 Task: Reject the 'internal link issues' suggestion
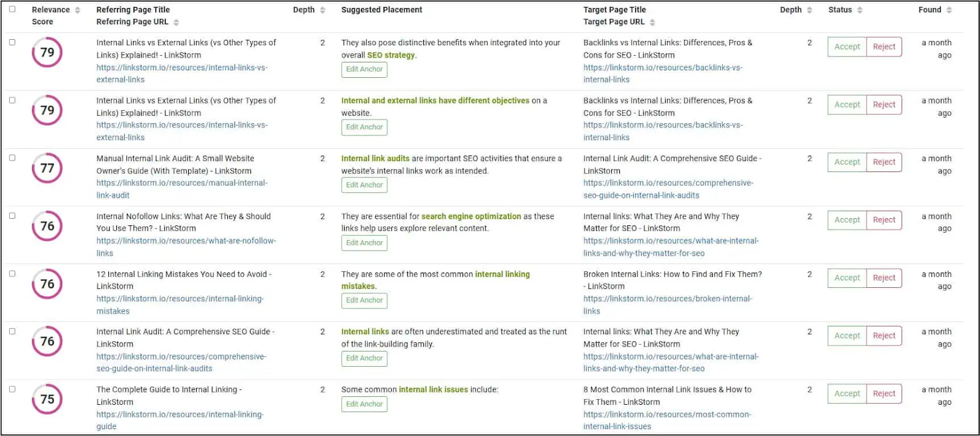coord(884,394)
